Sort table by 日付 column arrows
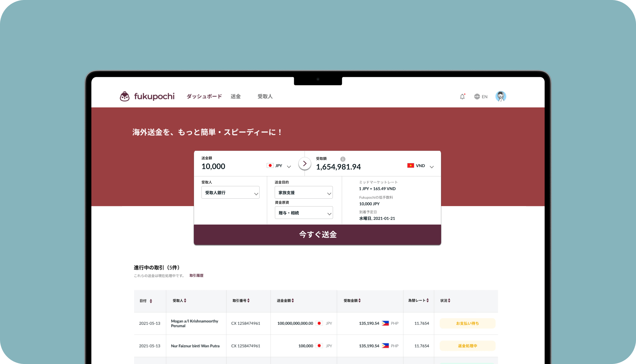 click(x=151, y=301)
